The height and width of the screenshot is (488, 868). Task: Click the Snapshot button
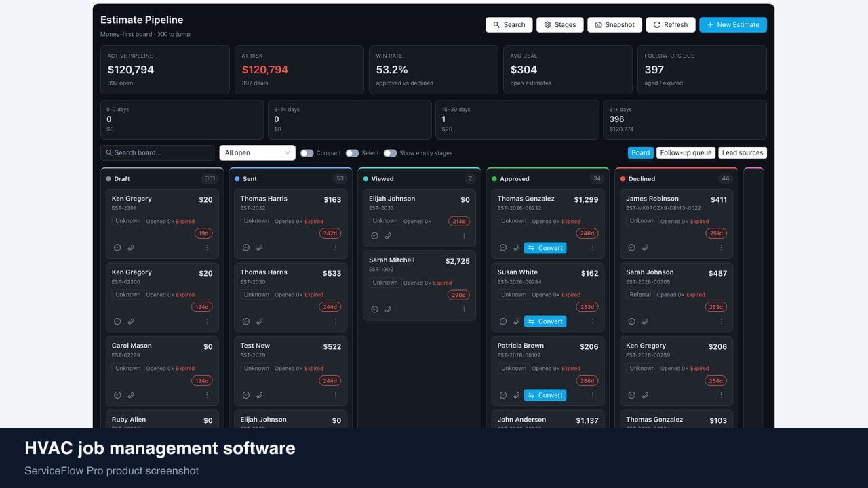pyautogui.click(x=614, y=25)
